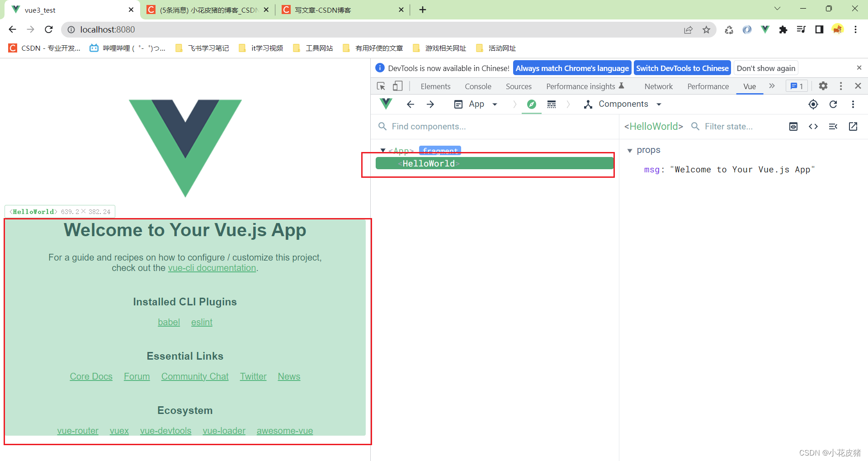This screenshot has height=461, width=868.
Task: Open the 工具网站 bookmark folder
Action: click(x=313, y=48)
